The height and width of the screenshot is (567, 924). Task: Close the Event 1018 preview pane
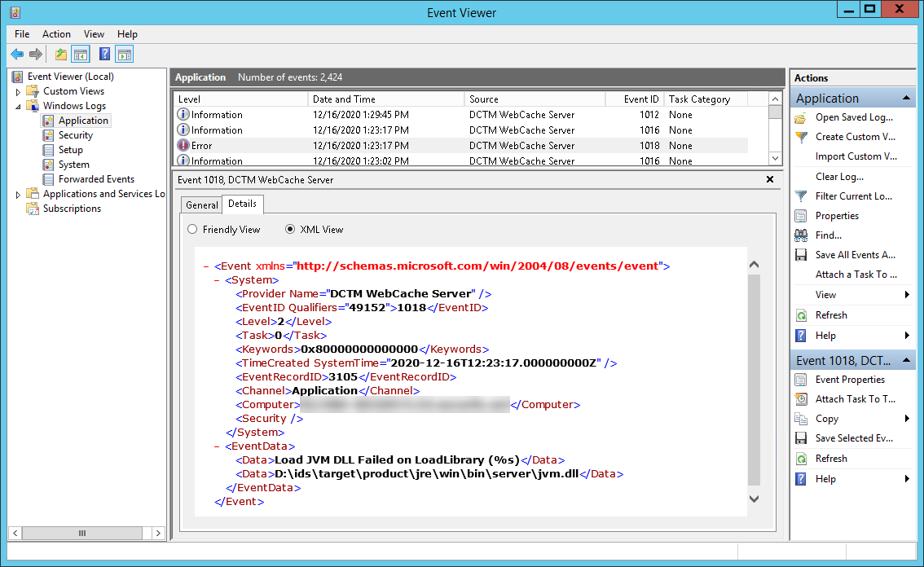coord(770,179)
